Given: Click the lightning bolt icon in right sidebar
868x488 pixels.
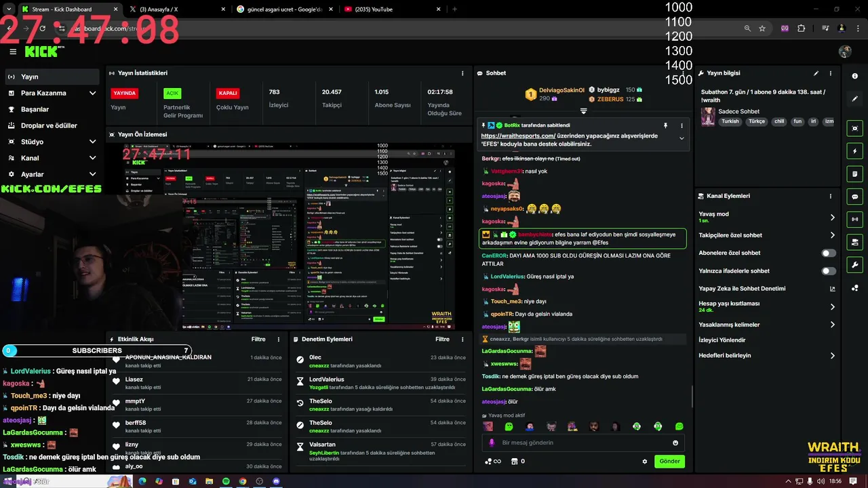Looking at the screenshot, I should click(855, 151).
